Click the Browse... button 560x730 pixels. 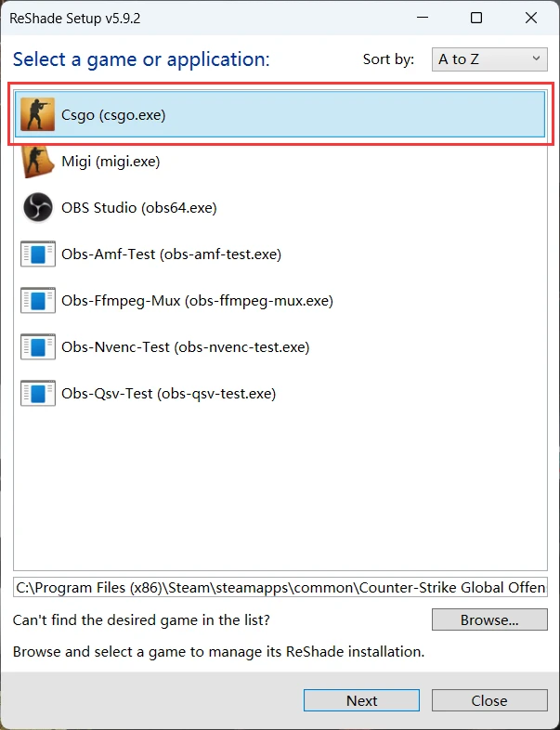coord(489,619)
